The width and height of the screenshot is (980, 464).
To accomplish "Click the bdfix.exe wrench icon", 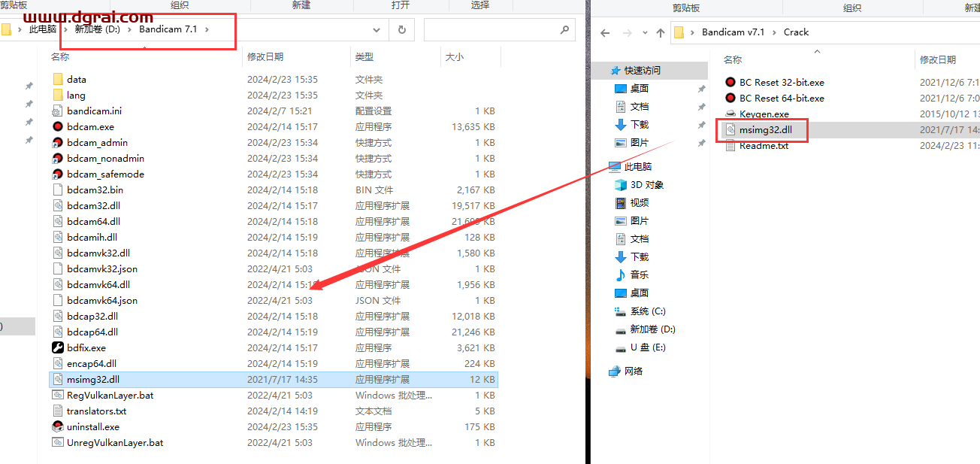I will coord(58,347).
